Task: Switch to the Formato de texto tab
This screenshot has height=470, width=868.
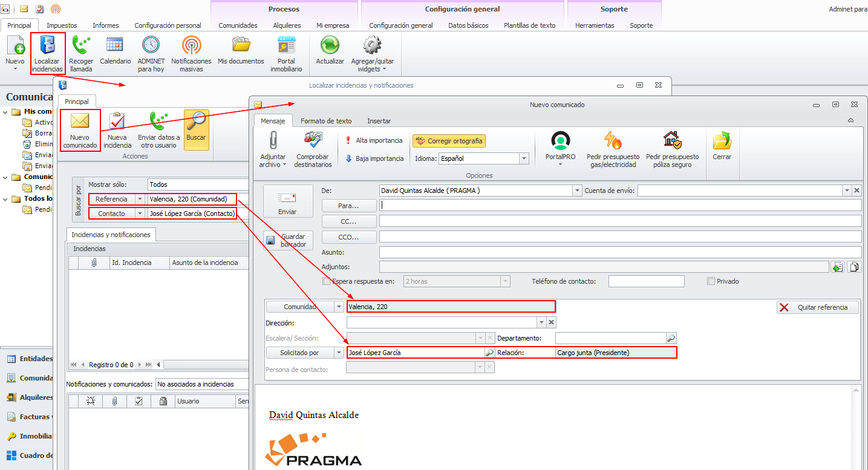Action: [x=325, y=121]
